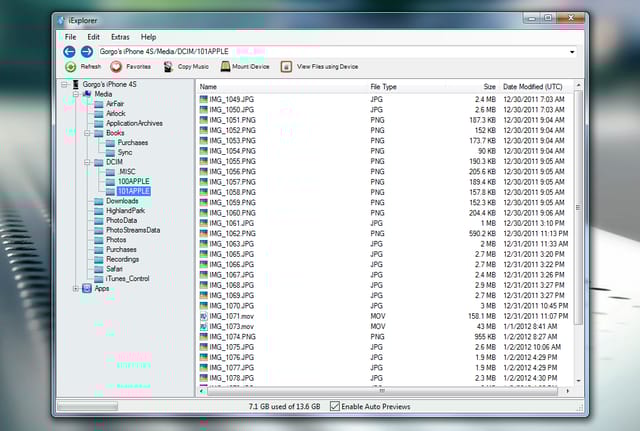640x431 pixels.
Task: Select the 101APPLE folder in tree
Action: 134,191
